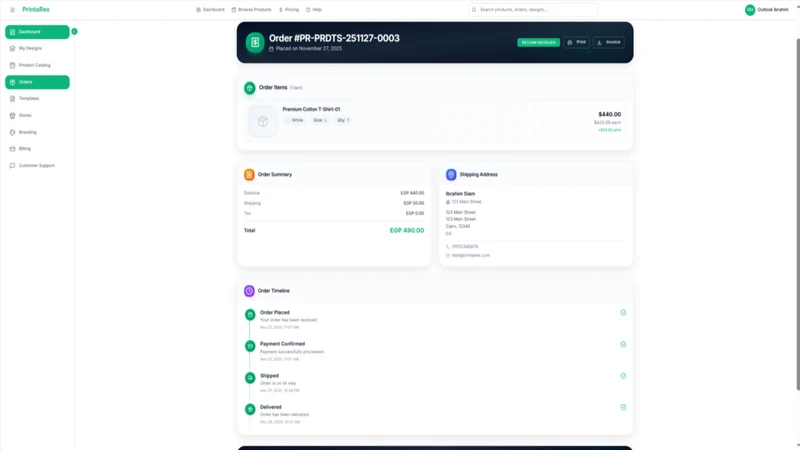Open the Outlook Ibrahim account name
Image resolution: width=800 pixels, height=450 pixels.
(772, 10)
